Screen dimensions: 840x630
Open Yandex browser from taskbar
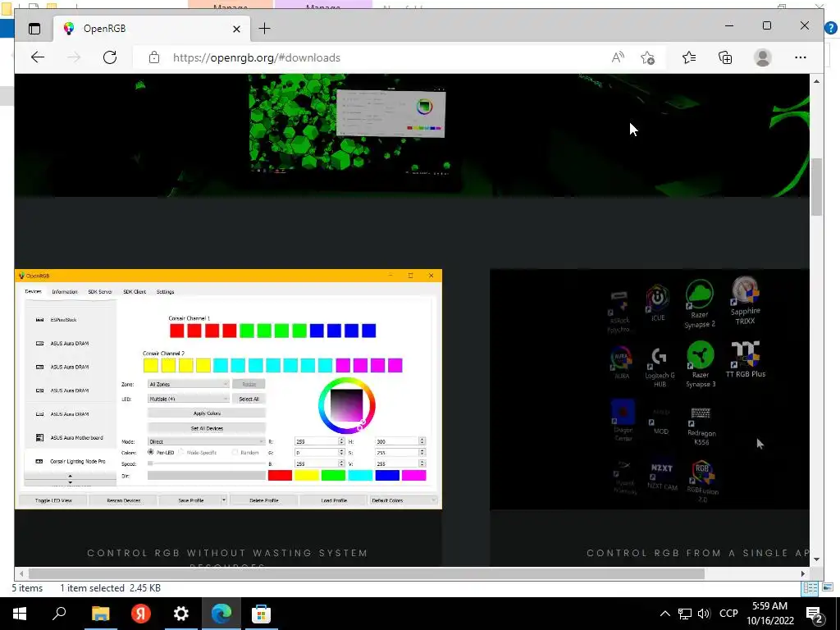tap(141, 614)
